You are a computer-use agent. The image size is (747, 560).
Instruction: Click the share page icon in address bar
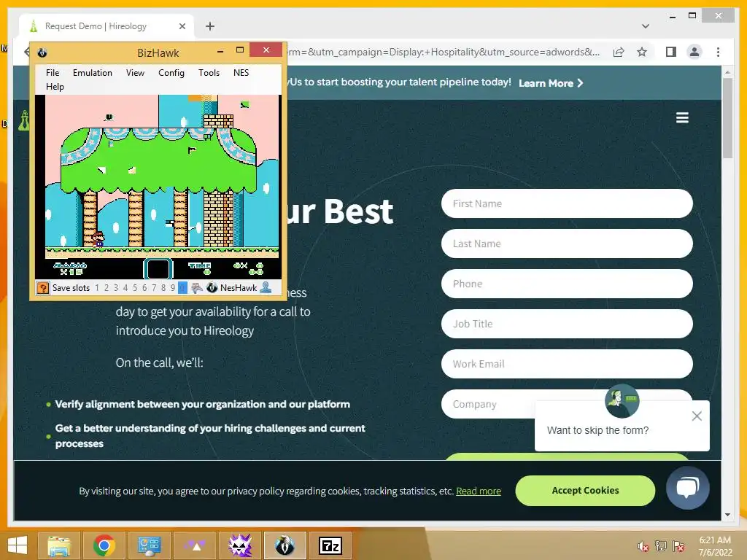click(x=619, y=52)
